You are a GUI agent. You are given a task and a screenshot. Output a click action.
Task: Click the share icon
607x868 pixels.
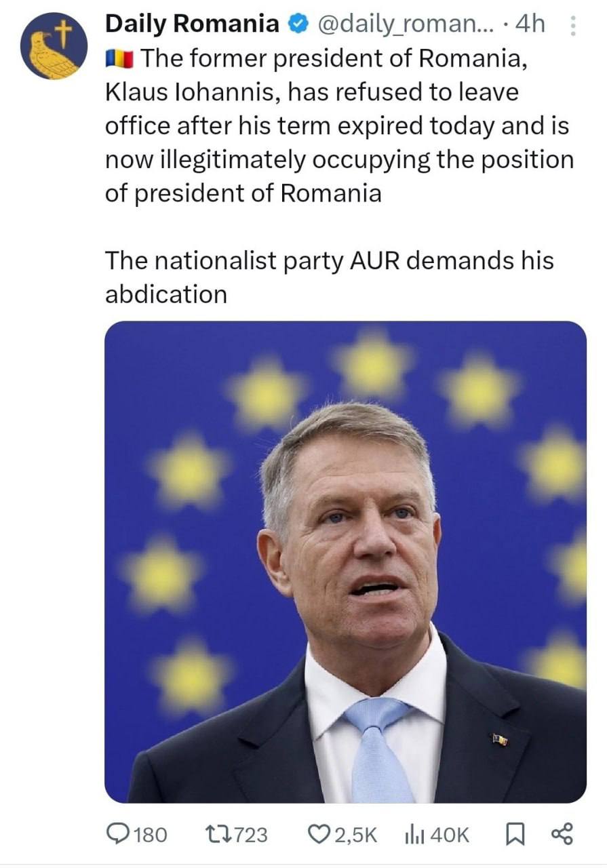coord(563,834)
